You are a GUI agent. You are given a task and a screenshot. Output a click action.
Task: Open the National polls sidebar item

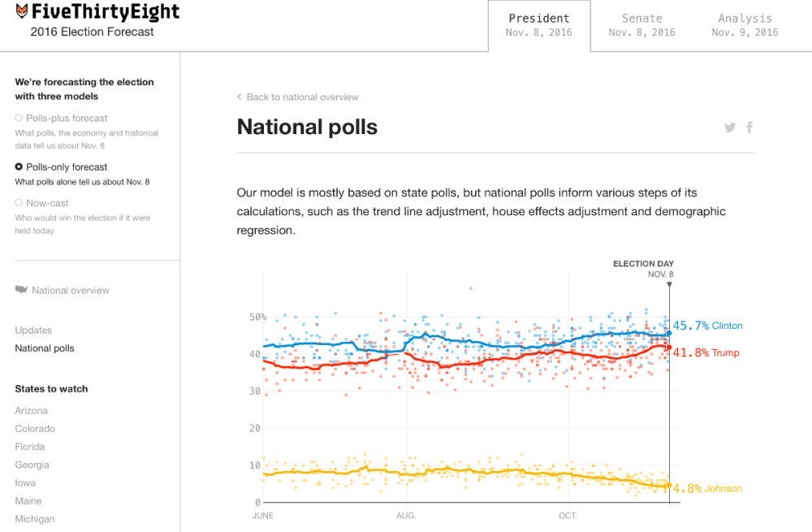[45, 348]
